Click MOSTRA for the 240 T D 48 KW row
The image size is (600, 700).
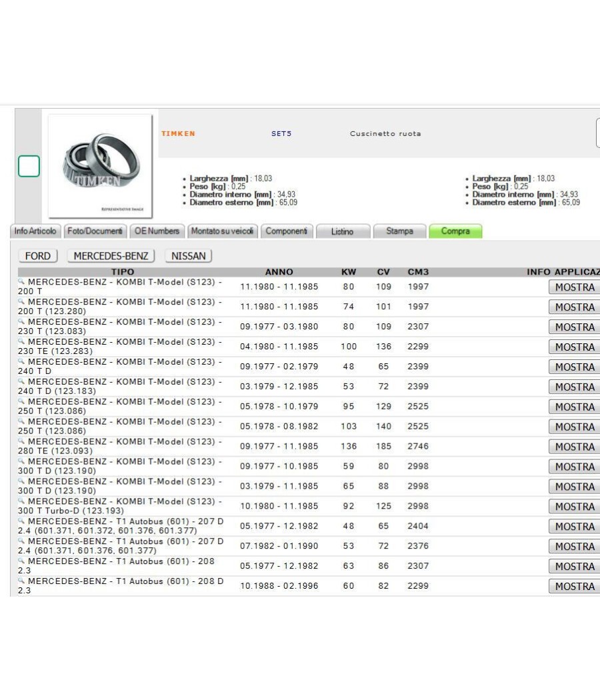[x=575, y=367]
